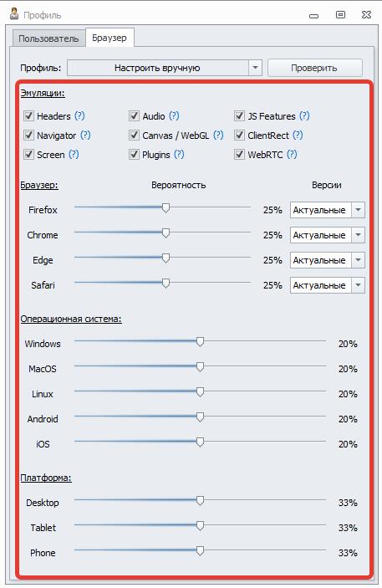The image size is (382, 588).
Task: Click the Phone platform slider handle
Action: [200, 550]
